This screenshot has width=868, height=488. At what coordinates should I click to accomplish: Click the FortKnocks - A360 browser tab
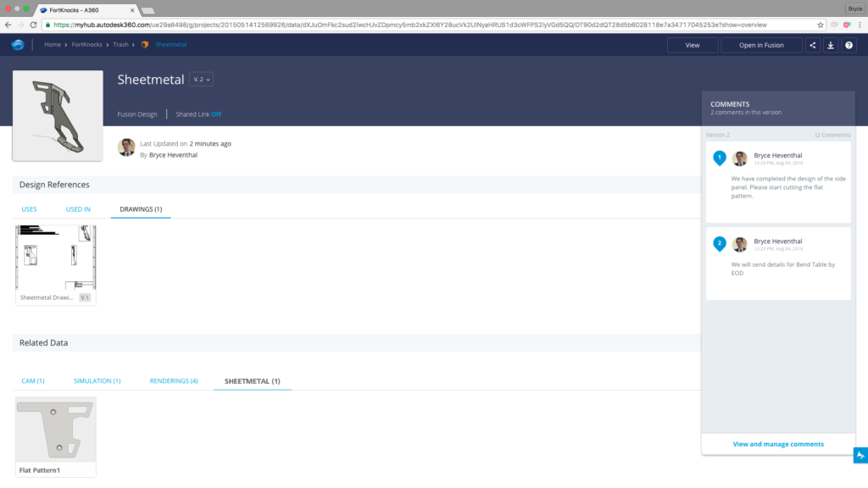click(x=85, y=10)
